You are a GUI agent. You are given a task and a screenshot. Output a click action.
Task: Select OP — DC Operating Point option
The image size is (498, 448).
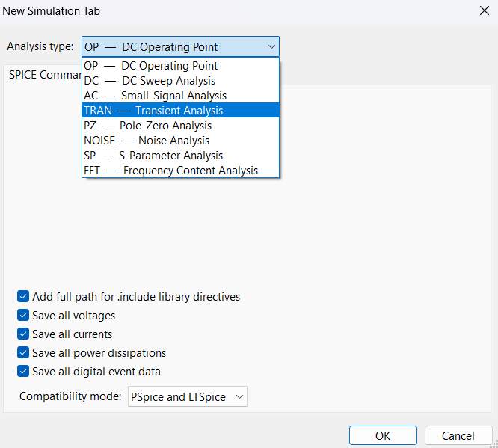(180, 66)
